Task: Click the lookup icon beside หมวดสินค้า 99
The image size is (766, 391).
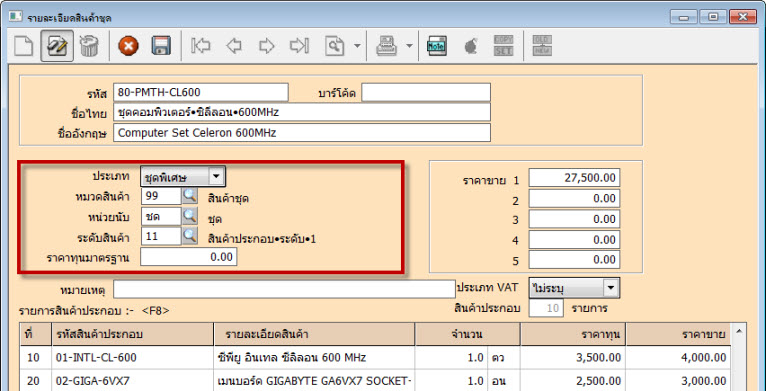Action: pos(190,196)
